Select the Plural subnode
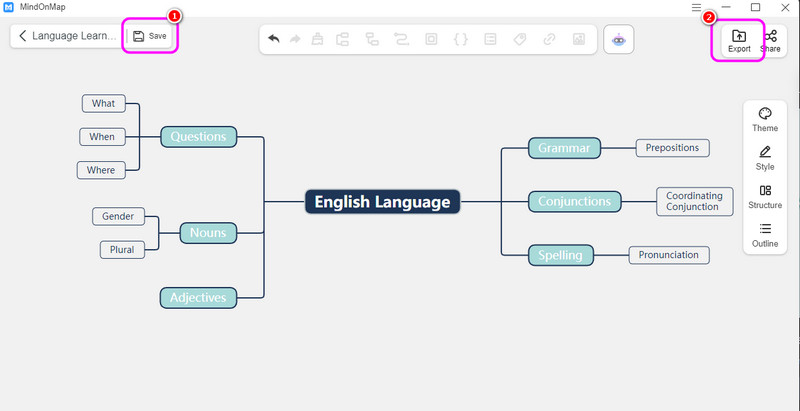Image resolution: width=800 pixels, height=411 pixels. pyautogui.click(x=122, y=250)
